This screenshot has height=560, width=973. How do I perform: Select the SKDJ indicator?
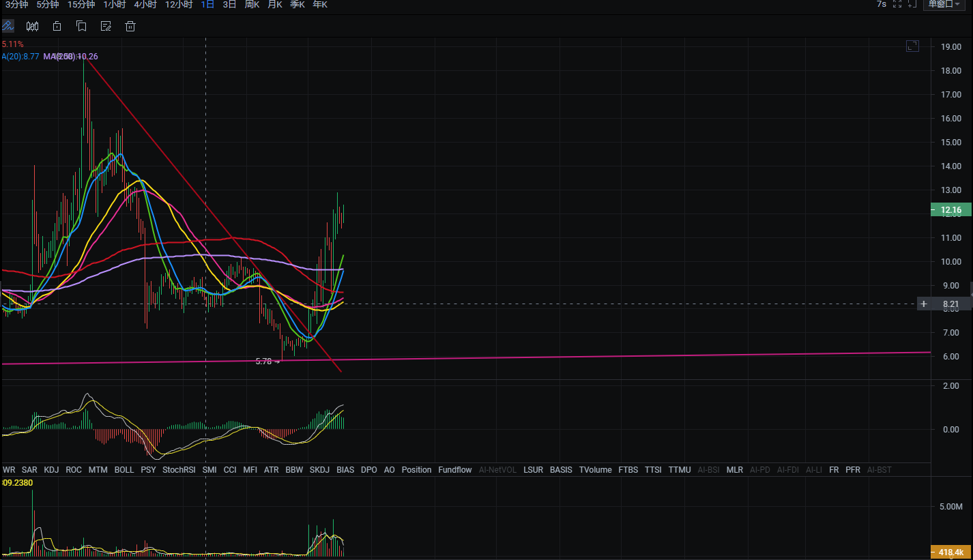(x=319, y=470)
